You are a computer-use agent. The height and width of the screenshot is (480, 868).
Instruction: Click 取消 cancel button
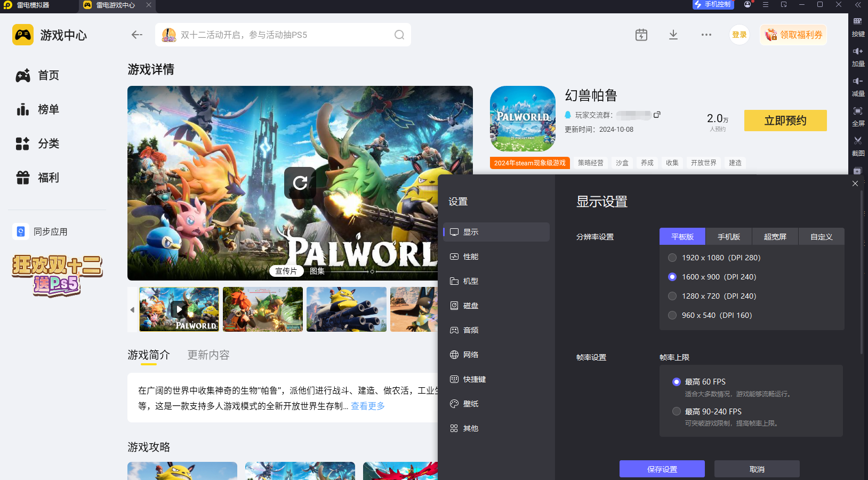coord(757,469)
